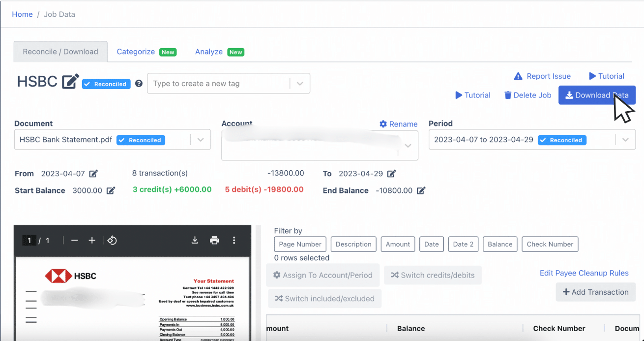Click the Add Transaction button

pos(595,292)
